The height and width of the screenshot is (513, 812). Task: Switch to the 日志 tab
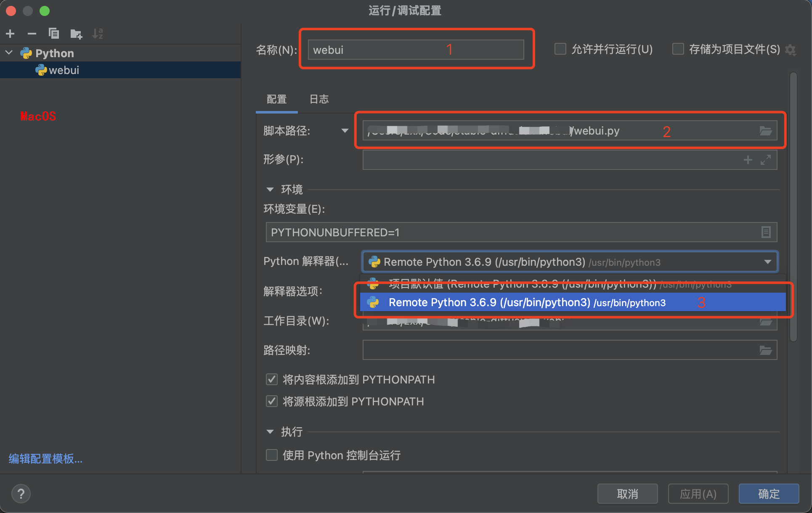319,99
